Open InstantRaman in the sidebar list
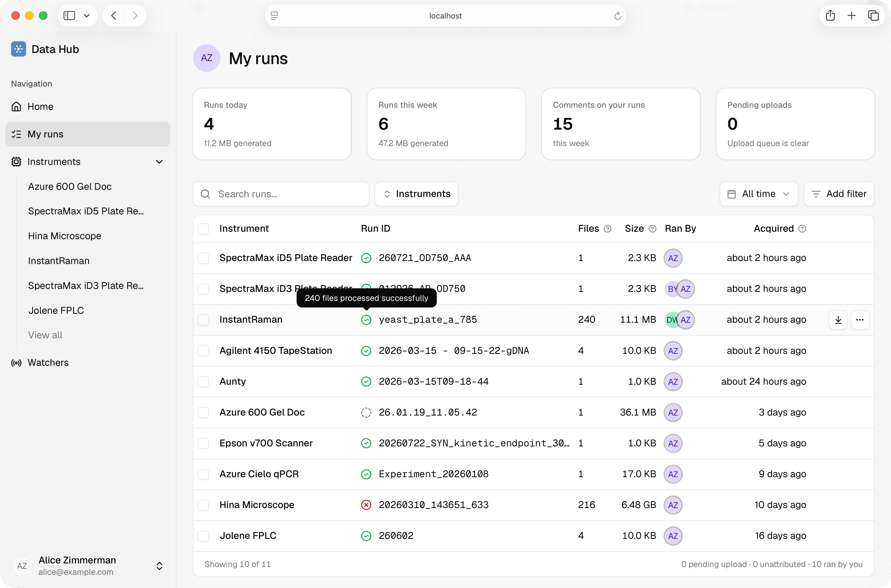The height and width of the screenshot is (588, 891). pos(58,261)
